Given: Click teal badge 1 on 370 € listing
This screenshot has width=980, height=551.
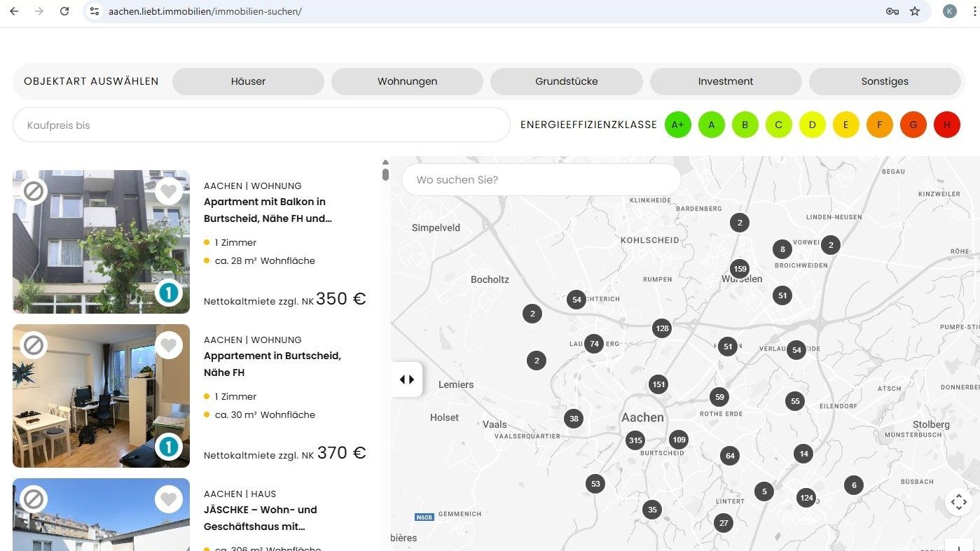Looking at the screenshot, I should click(x=169, y=447).
